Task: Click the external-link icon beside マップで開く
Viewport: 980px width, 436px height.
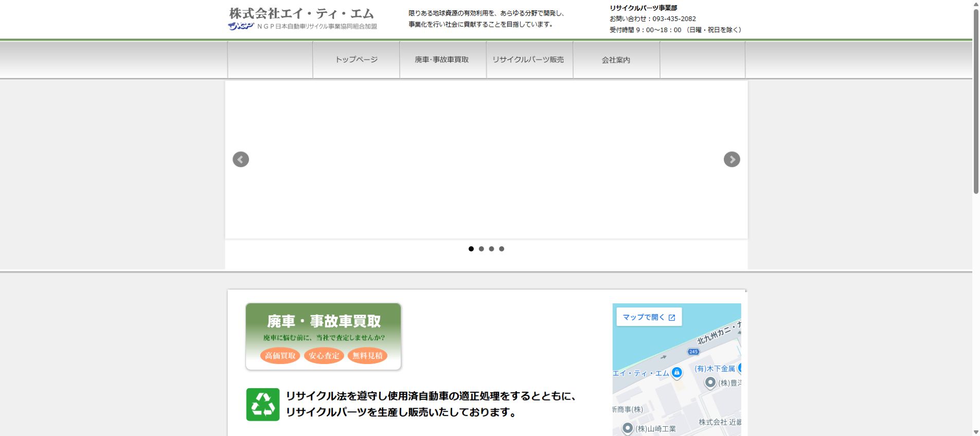Action: (672, 318)
